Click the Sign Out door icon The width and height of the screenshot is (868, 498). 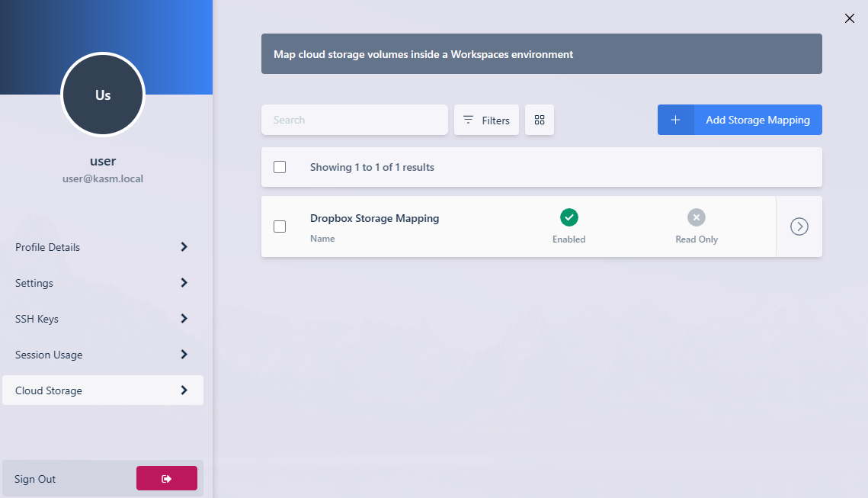[166, 477]
